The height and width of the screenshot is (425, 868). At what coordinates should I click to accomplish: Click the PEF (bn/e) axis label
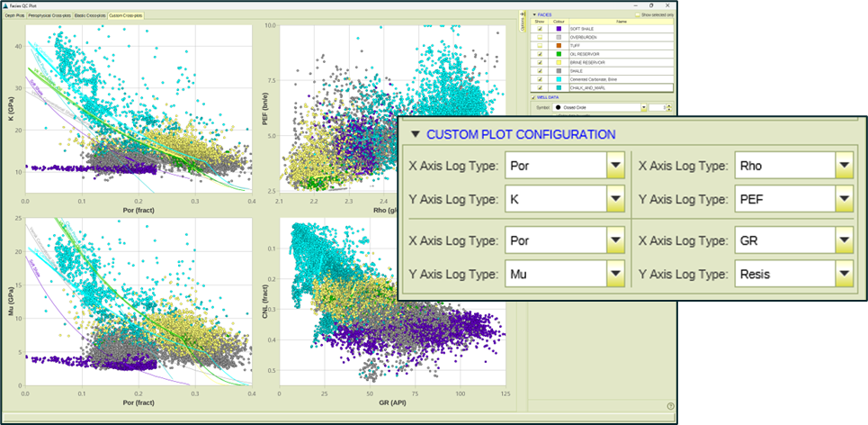(x=264, y=108)
